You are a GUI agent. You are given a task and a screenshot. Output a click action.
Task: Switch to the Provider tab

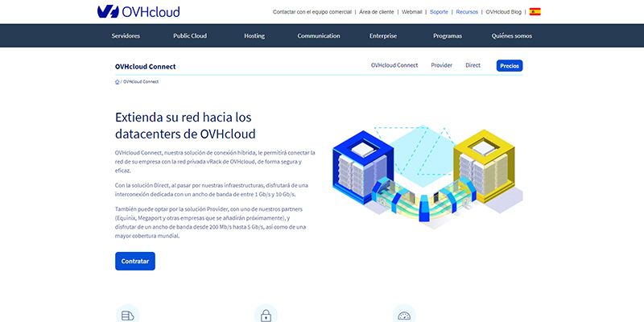pyautogui.click(x=441, y=65)
